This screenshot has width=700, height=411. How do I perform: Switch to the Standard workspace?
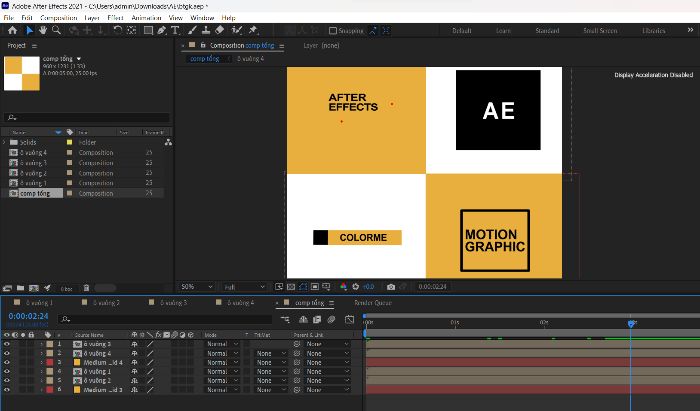[x=547, y=30]
